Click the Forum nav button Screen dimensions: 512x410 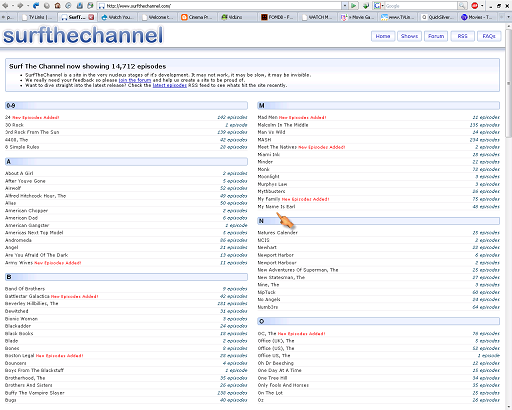click(436, 36)
